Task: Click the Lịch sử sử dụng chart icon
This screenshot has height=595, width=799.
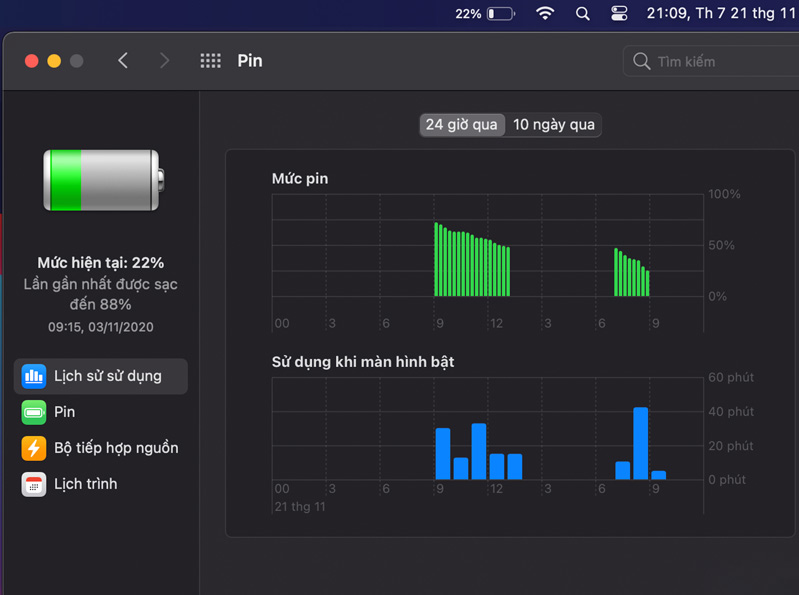Action: (34, 376)
